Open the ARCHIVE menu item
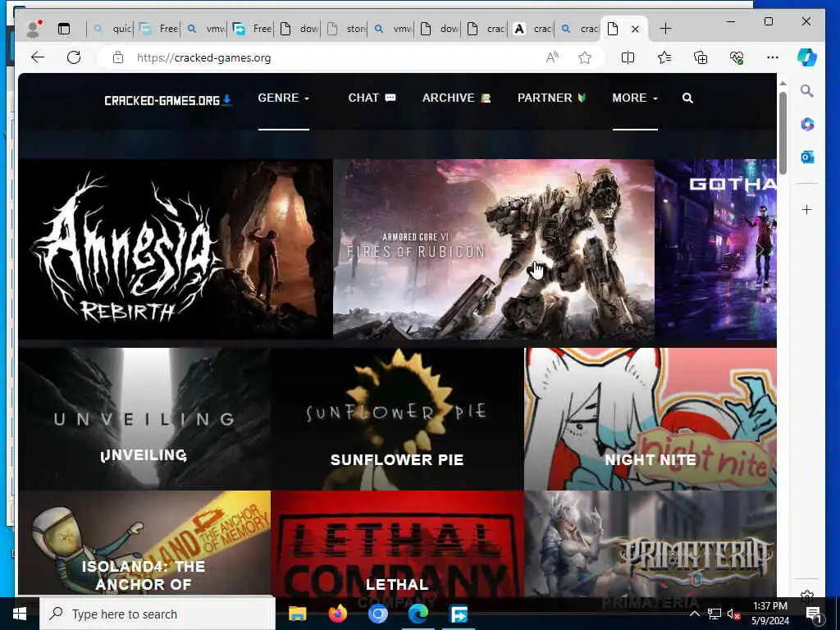Screen dimensions: 840x630 coord(456,98)
